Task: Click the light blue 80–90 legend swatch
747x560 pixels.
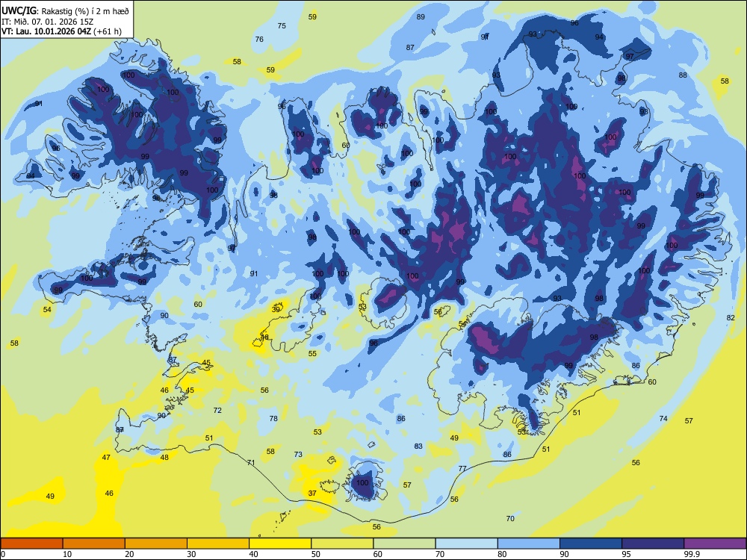Action: pyautogui.click(x=529, y=544)
